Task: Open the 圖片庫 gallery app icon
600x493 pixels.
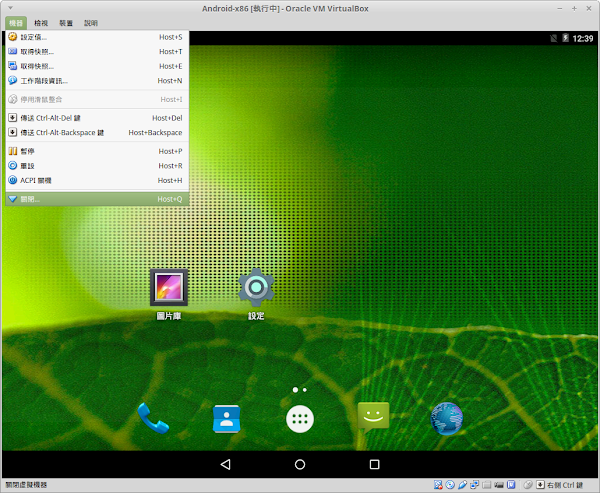Action: (169, 294)
